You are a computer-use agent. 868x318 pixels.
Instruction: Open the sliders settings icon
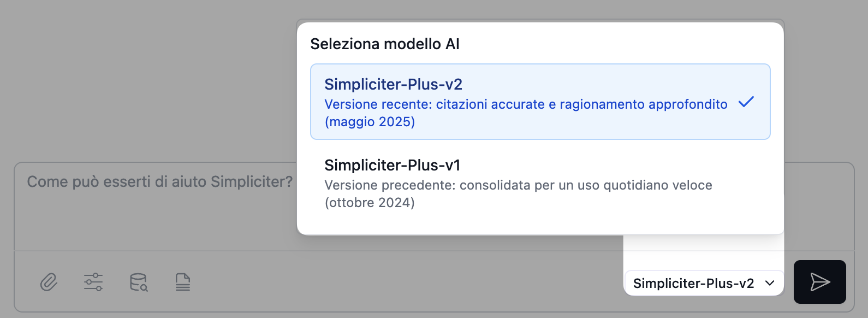coord(93,282)
